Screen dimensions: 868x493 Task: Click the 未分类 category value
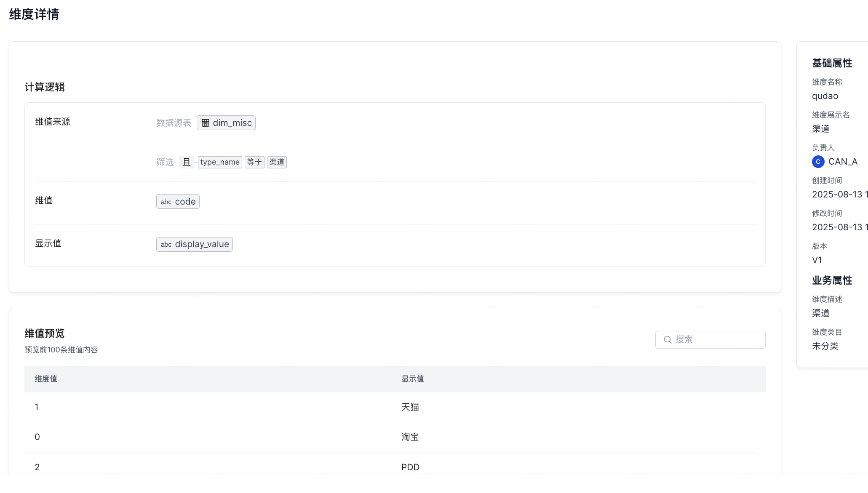click(x=825, y=346)
